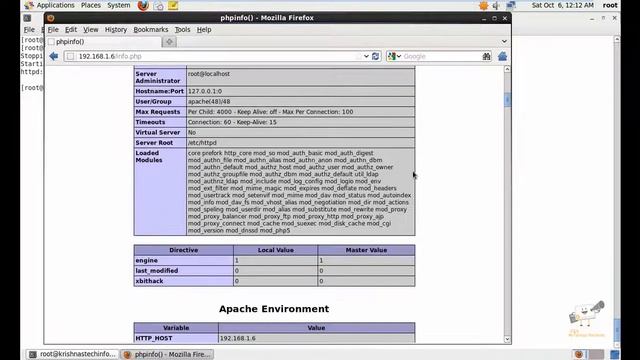The height and width of the screenshot is (360, 640).
Task: Click the page scrollbar up arrow
Action: [507, 69]
